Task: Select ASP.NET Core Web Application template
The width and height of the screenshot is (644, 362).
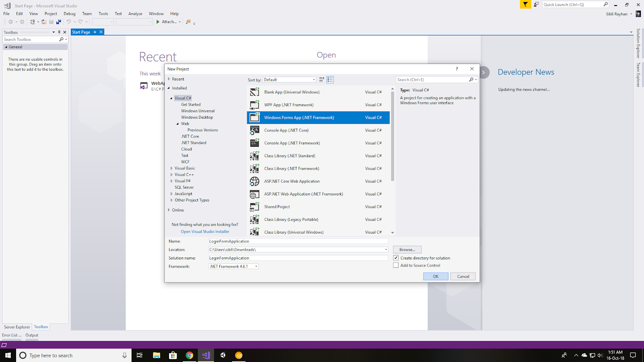Action: click(x=318, y=181)
